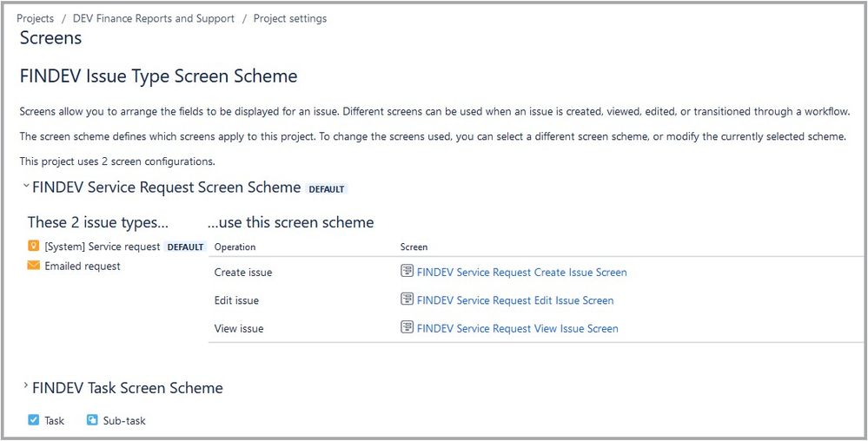The height and width of the screenshot is (441, 868).
Task: Open FINDEV Service Request Create Issue Screen
Action: pyautogui.click(x=521, y=273)
